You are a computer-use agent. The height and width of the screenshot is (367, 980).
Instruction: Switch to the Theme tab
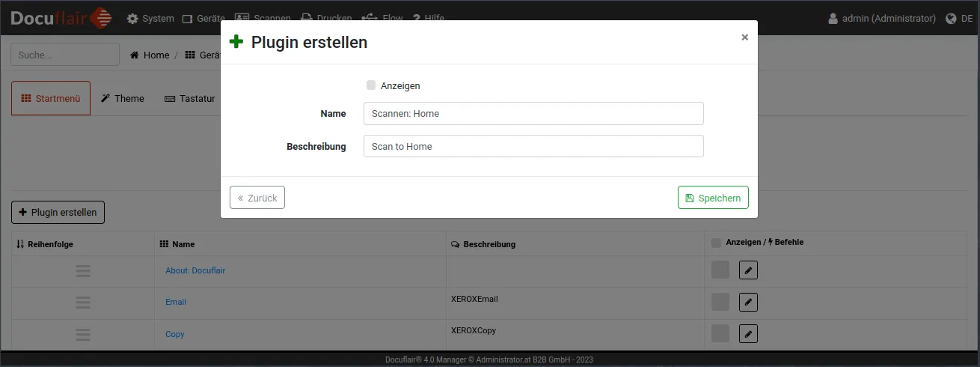coord(123,99)
